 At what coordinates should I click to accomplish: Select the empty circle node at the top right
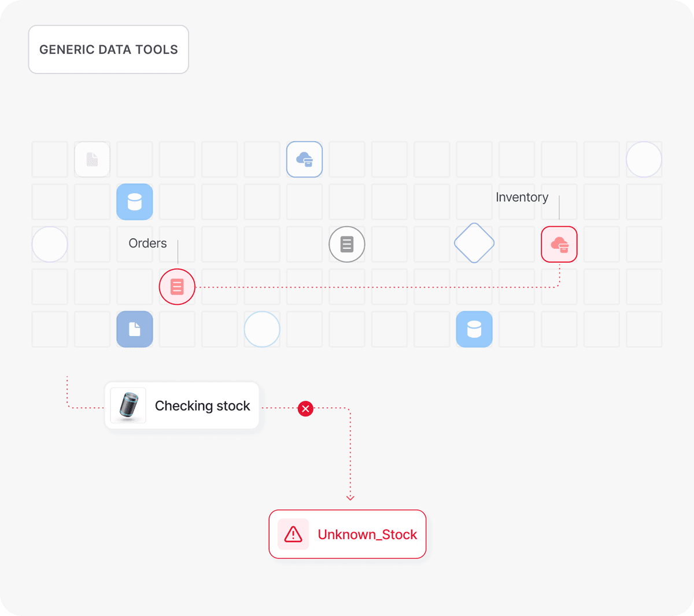click(x=644, y=159)
